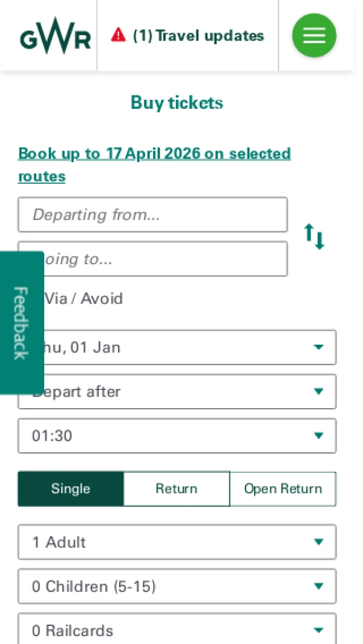This screenshot has height=644, width=363.
Task: Open the Feedback side tab
Action: point(21,323)
